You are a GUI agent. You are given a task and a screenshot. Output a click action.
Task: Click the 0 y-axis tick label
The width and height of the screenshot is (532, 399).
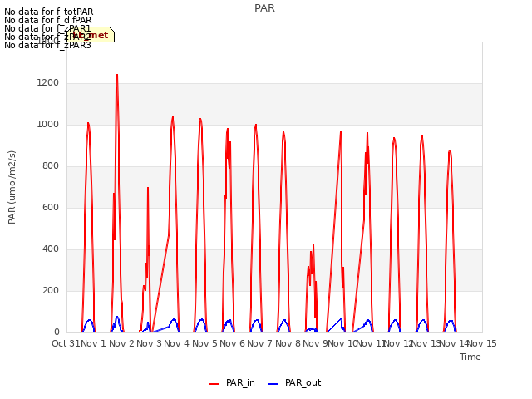tap(57, 332)
